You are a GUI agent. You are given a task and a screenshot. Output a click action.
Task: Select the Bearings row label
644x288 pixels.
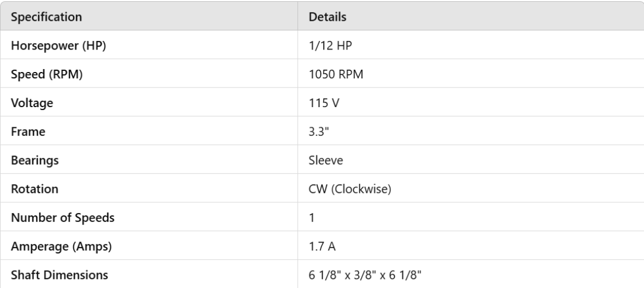[34, 161]
